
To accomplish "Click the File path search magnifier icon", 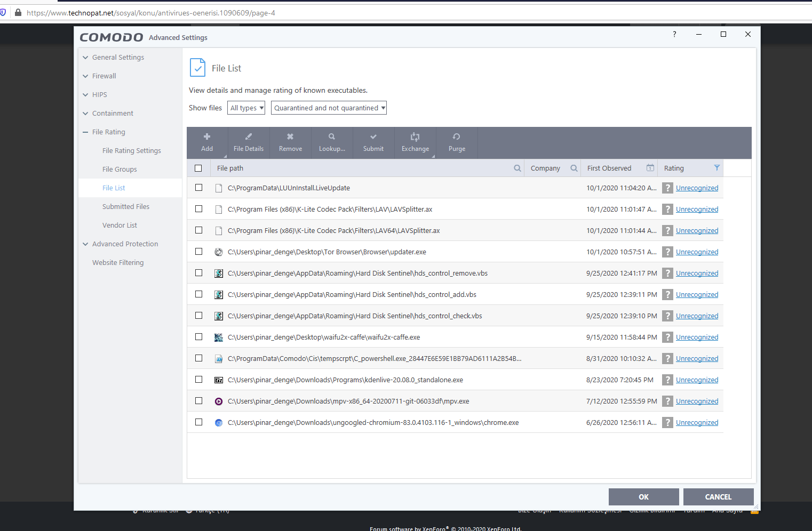I will 517,168.
